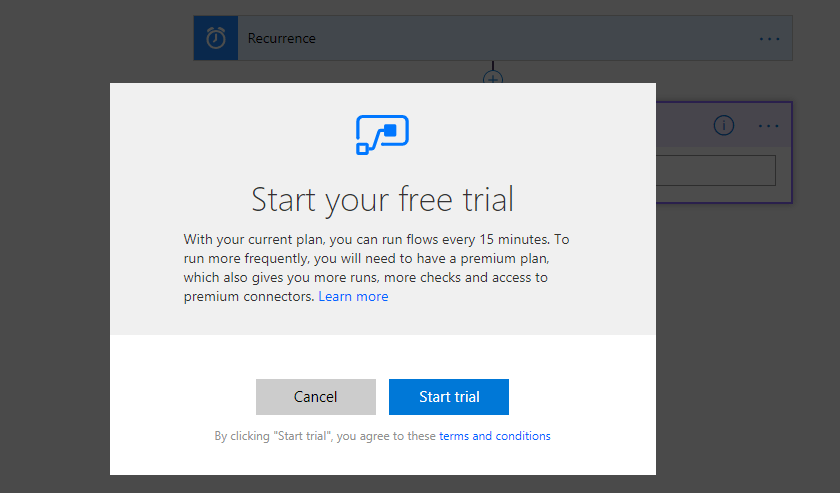Click the Flow logo in dialog

382,135
